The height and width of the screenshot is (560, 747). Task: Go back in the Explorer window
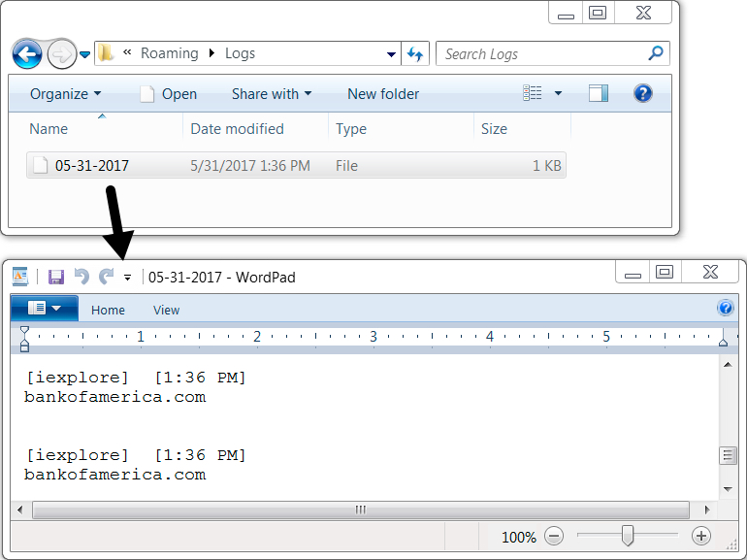(x=27, y=53)
